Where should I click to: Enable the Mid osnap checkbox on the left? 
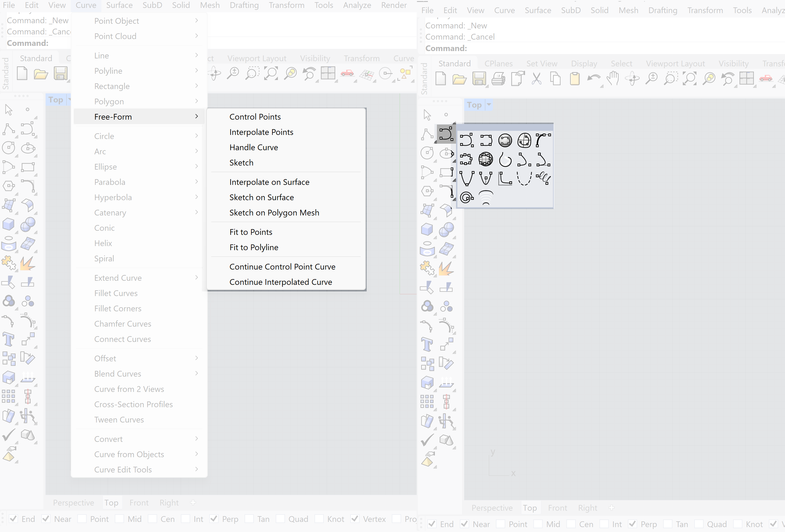click(x=119, y=519)
